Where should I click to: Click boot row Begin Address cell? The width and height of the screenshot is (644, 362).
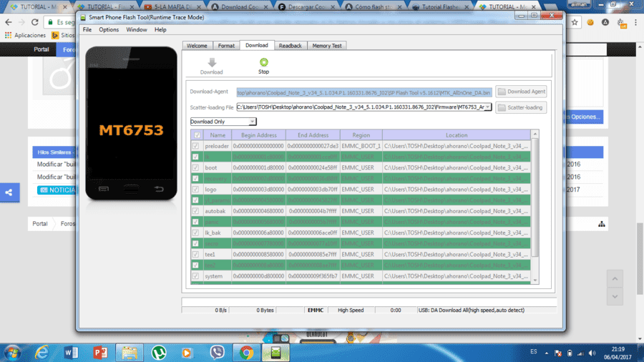coord(259,167)
